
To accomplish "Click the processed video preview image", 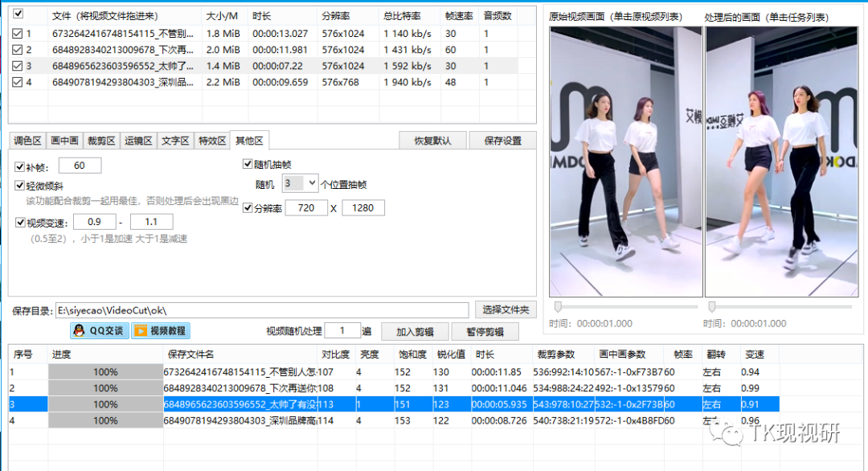I will click(x=782, y=162).
